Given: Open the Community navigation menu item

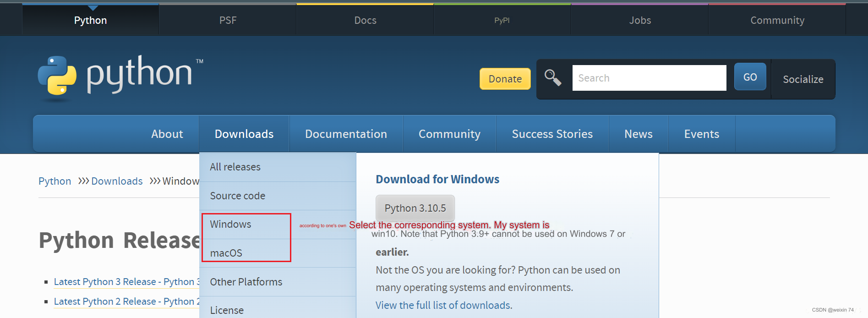Looking at the screenshot, I should (x=449, y=134).
